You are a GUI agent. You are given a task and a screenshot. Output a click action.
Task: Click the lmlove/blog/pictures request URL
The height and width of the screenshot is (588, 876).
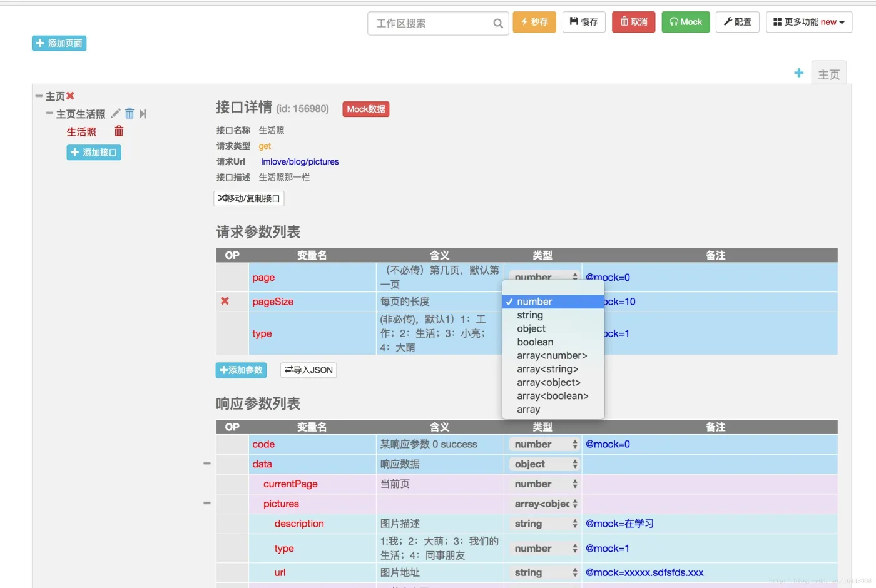[x=300, y=161]
